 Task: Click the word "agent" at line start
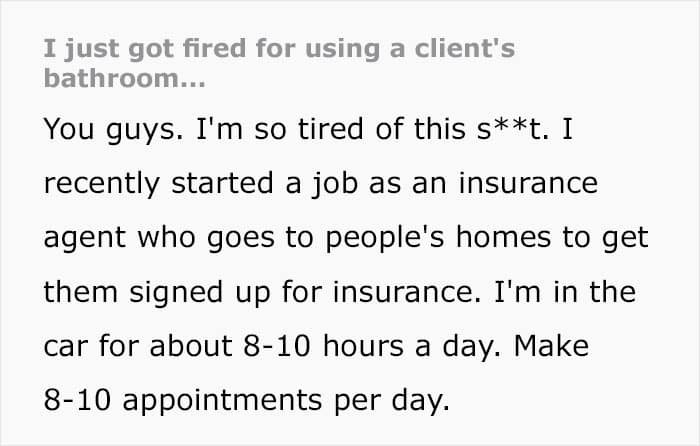(85, 238)
